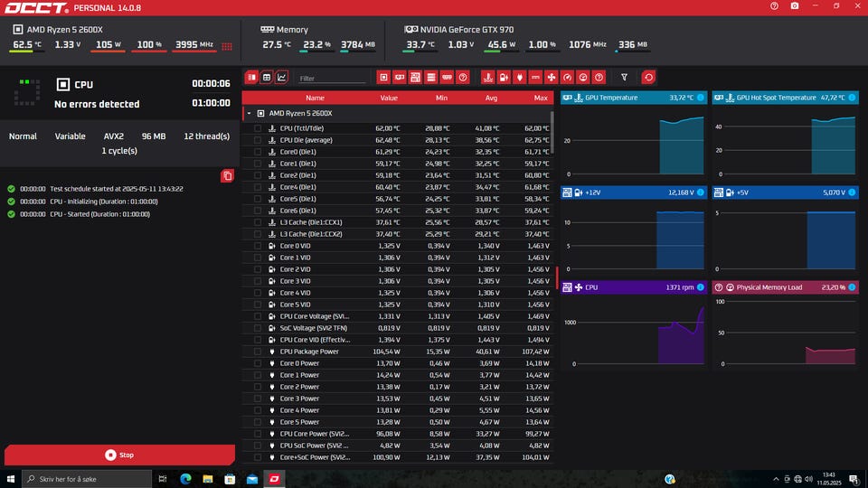Sort the table by Min column header

441,98
